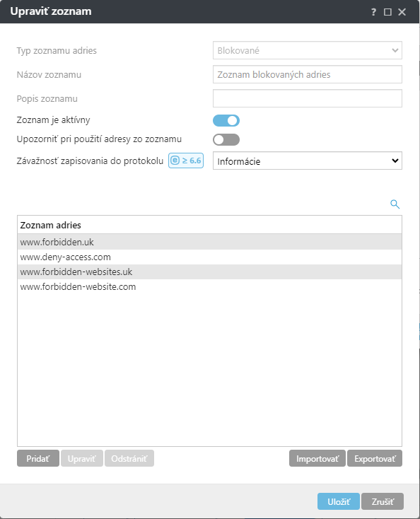Maximize the Upraviť zoznam dialog

point(387,12)
